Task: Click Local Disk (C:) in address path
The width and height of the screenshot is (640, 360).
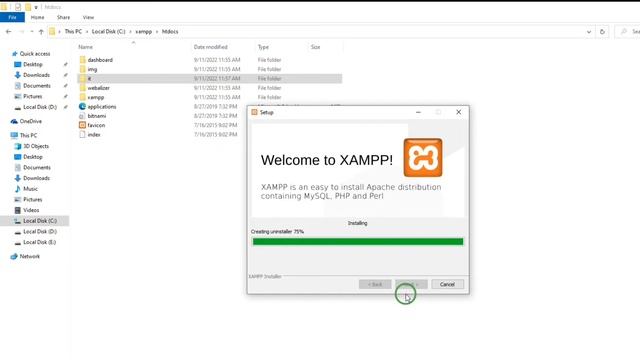Action: (x=108, y=31)
